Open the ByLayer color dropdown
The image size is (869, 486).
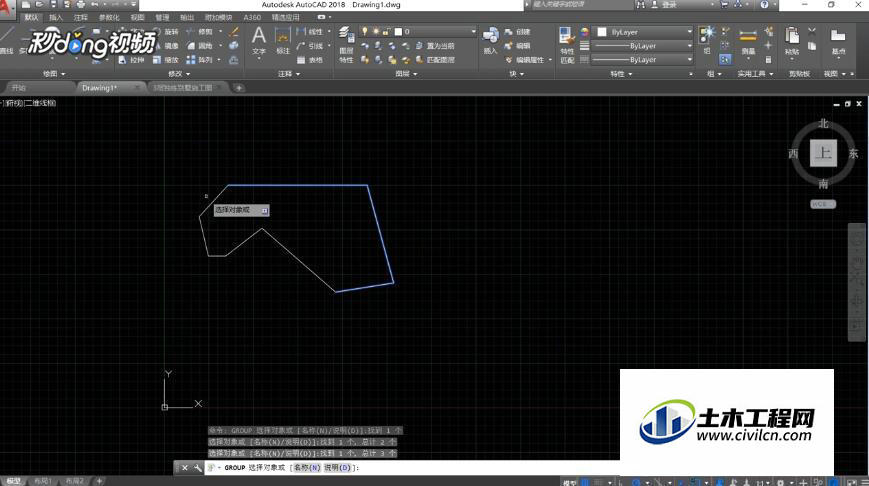643,32
